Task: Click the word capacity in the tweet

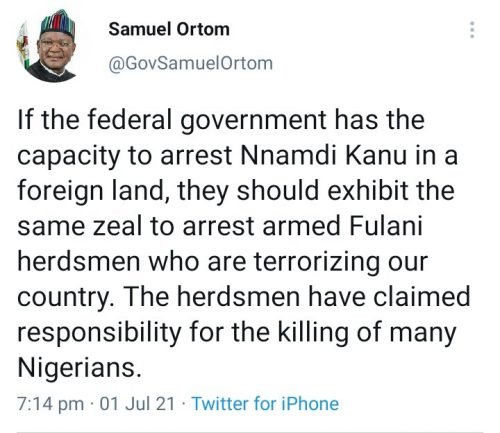Action: coord(68,156)
